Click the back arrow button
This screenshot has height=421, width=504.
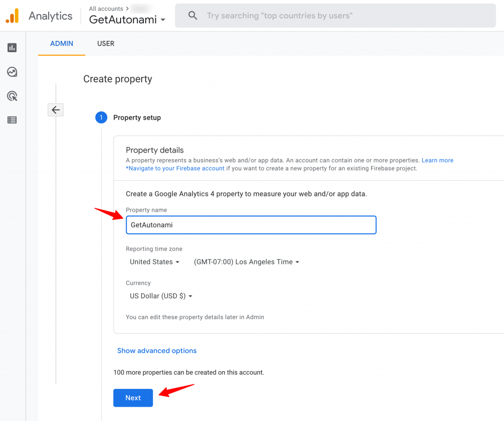[x=56, y=110]
